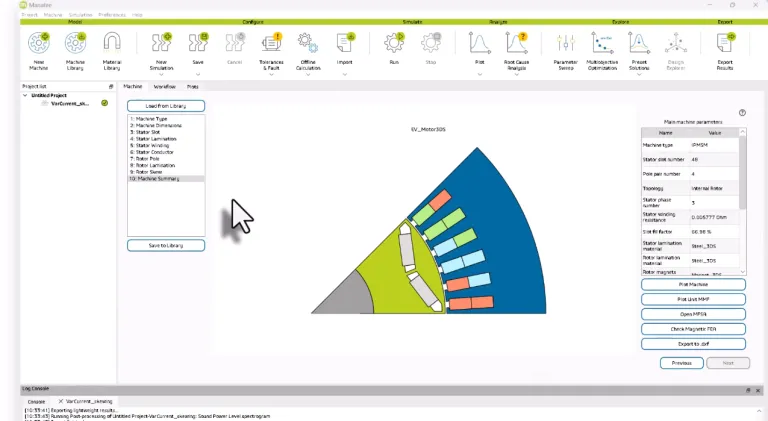Click the Name column header in parameters table
Image resolution: width=768 pixels, height=421 pixels.
click(x=666, y=133)
